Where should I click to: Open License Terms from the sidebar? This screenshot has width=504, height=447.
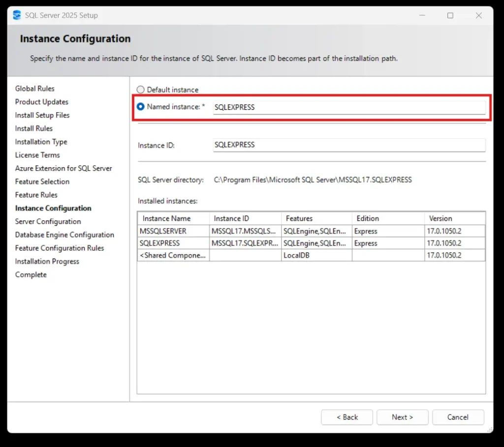(37, 155)
